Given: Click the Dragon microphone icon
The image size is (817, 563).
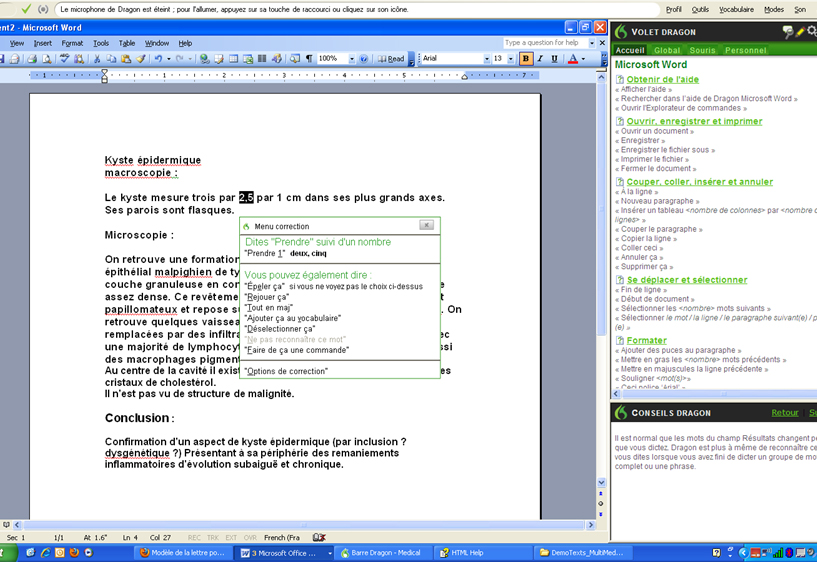Looking at the screenshot, I should tap(43, 9).
